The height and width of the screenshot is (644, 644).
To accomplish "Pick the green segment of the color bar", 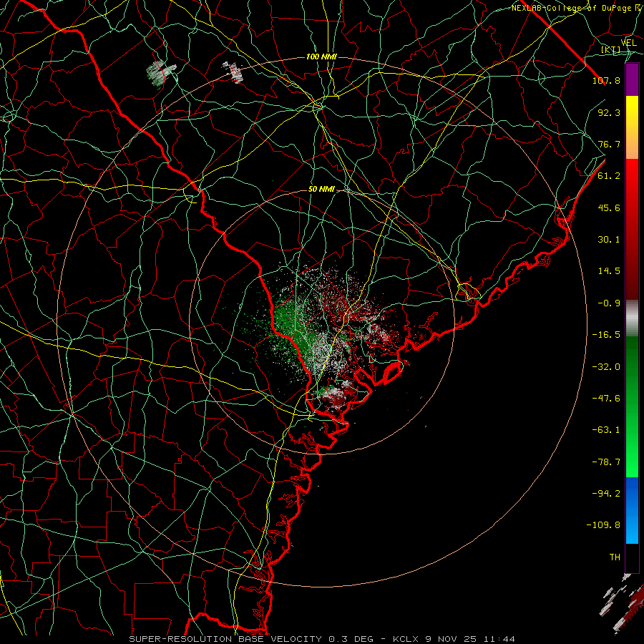I will tap(632, 407).
